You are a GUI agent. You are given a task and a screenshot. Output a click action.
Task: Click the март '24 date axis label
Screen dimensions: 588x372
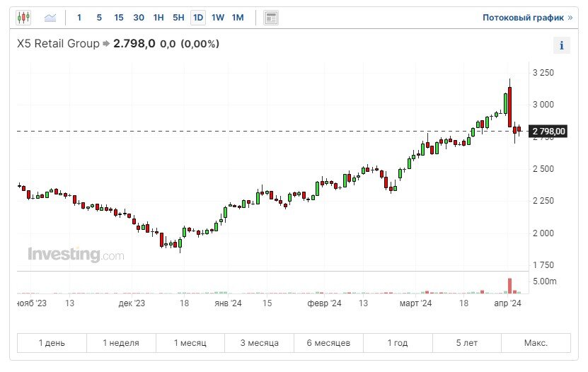click(x=415, y=303)
